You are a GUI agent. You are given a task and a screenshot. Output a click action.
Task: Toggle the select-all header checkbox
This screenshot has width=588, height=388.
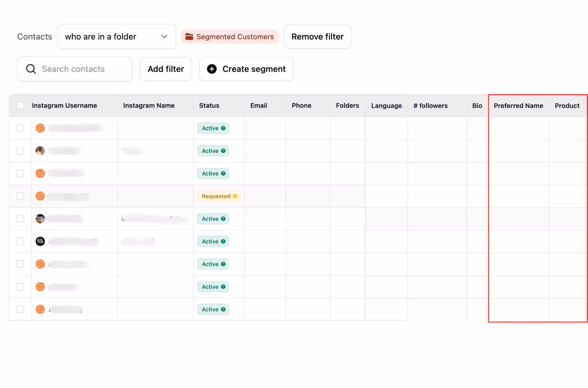tap(20, 105)
